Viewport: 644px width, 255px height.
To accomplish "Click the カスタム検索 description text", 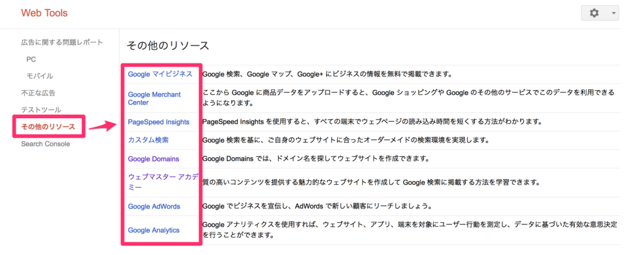I will (x=346, y=140).
